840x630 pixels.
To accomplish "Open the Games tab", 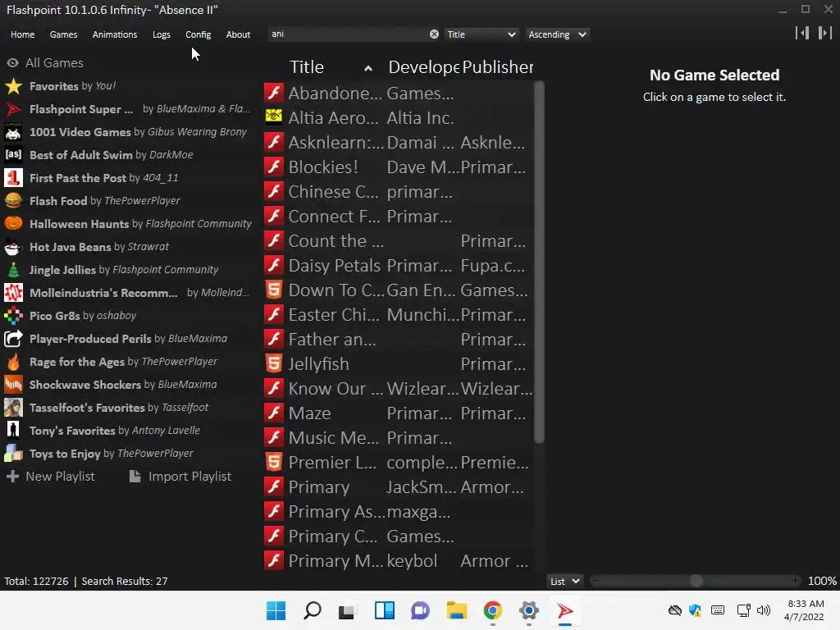I will [63, 34].
